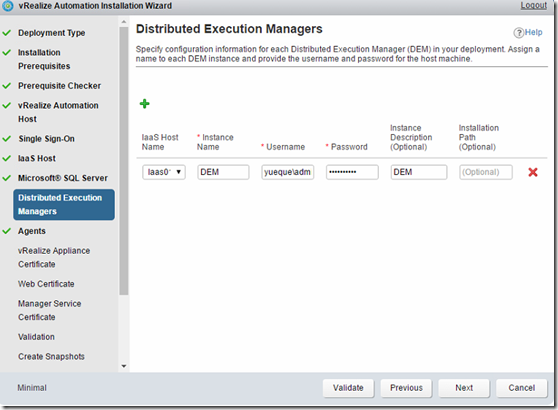Click the Installation Path optional field
Viewport: 558px width, 410px height.
tap(486, 172)
